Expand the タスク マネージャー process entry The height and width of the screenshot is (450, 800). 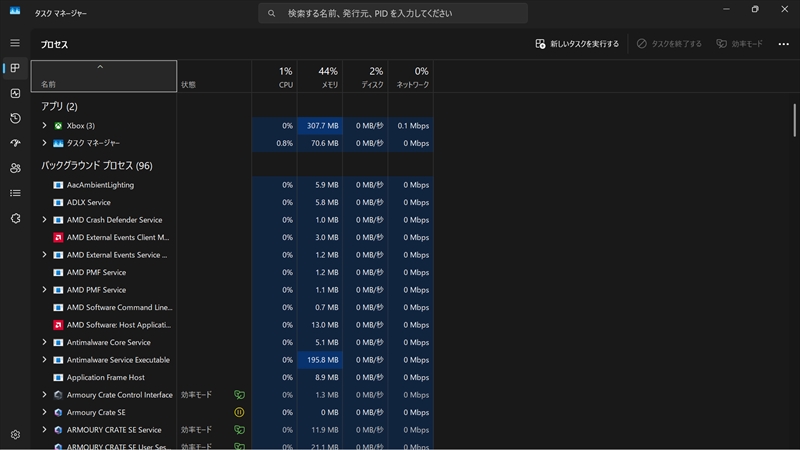point(44,143)
